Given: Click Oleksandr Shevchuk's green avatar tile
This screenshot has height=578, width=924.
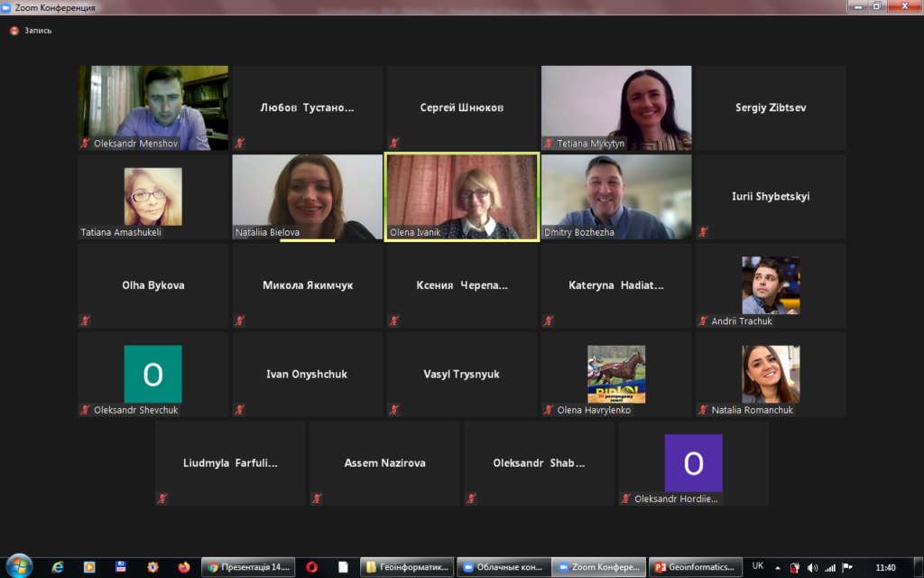Looking at the screenshot, I should (152, 373).
